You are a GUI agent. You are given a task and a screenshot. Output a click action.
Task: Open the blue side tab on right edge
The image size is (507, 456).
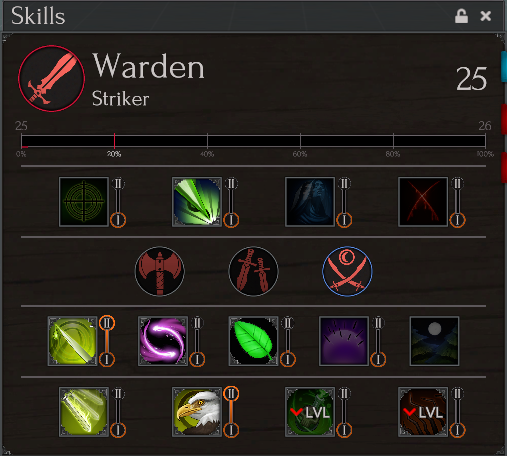click(x=504, y=67)
